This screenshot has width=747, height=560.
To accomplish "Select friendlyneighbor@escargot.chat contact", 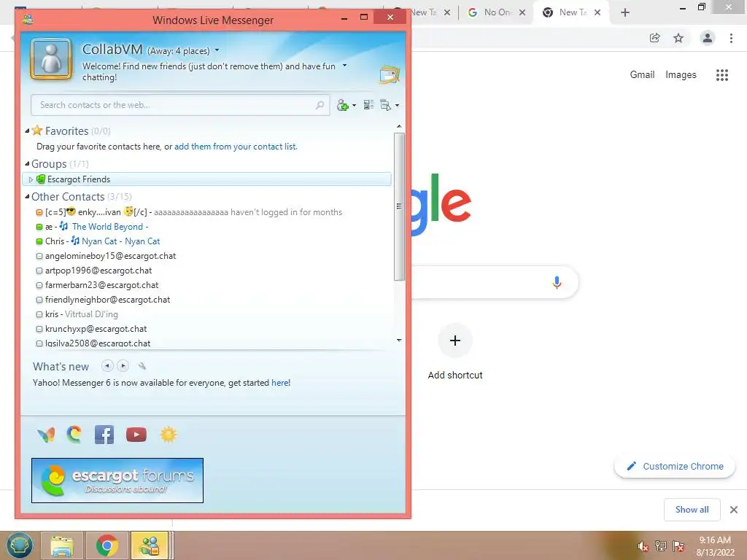I will (x=206, y=300).
